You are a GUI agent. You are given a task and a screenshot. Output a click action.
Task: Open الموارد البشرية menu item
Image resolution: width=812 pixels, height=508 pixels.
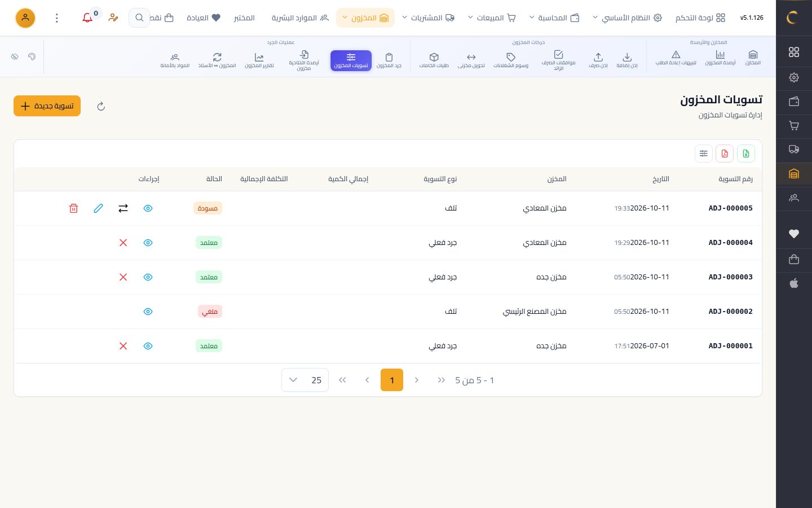coord(300,18)
